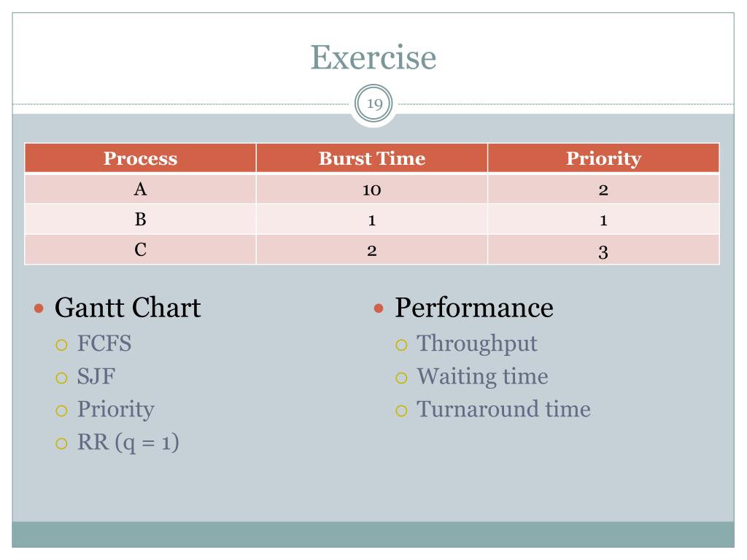Click the Throughput bullet item
Screen dimensions: 747x560
[477, 344]
